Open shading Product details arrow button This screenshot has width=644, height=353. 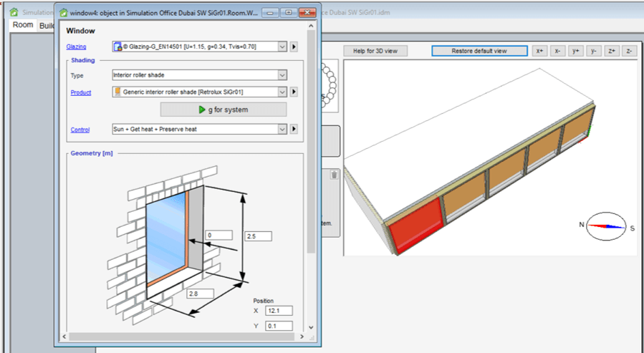294,92
